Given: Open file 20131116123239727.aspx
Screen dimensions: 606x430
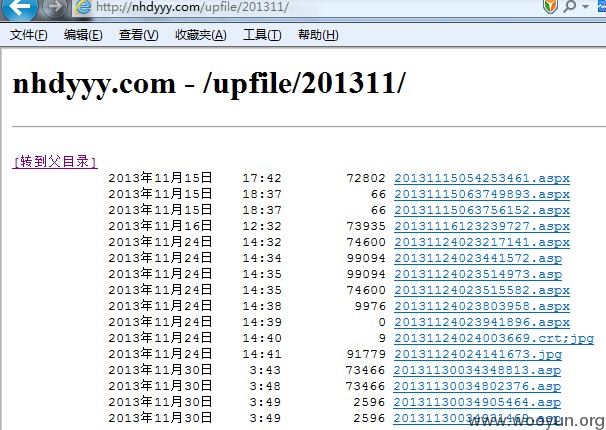Looking at the screenshot, I should [482, 226].
